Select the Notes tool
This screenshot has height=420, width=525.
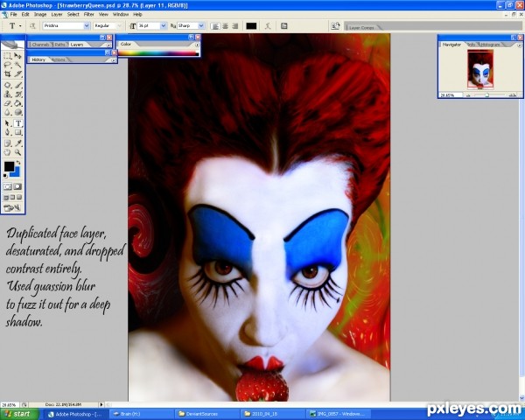point(8,143)
